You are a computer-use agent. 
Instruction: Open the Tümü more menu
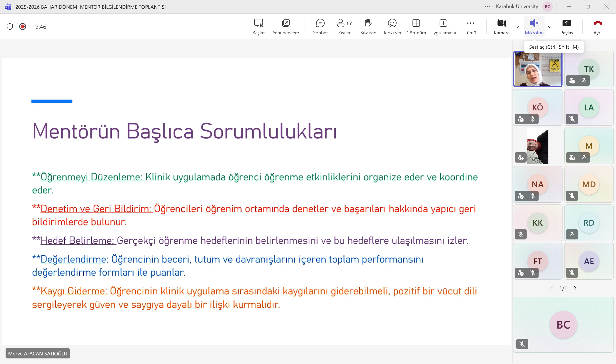(x=470, y=26)
